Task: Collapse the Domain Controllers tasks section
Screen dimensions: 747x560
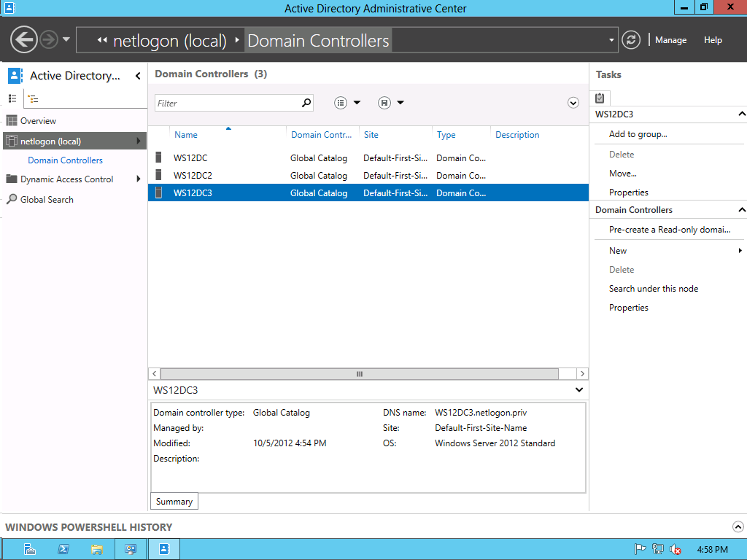Action: click(741, 209)
